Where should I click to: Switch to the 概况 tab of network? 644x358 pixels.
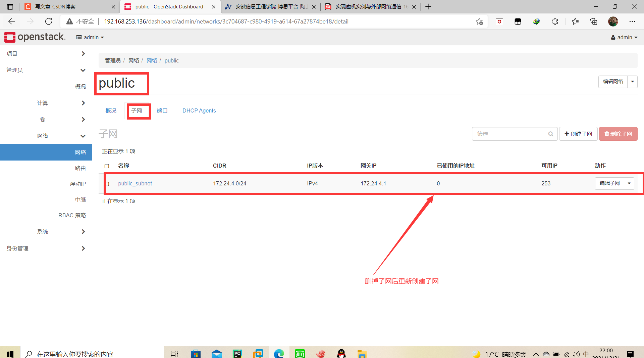tap(111, 111)
